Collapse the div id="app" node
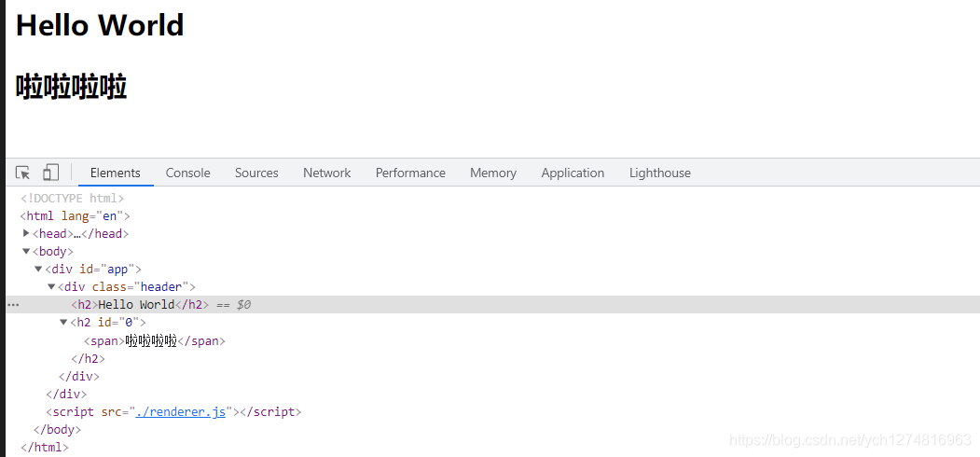The height and width of the screenshot is (457, 980). 38,269
